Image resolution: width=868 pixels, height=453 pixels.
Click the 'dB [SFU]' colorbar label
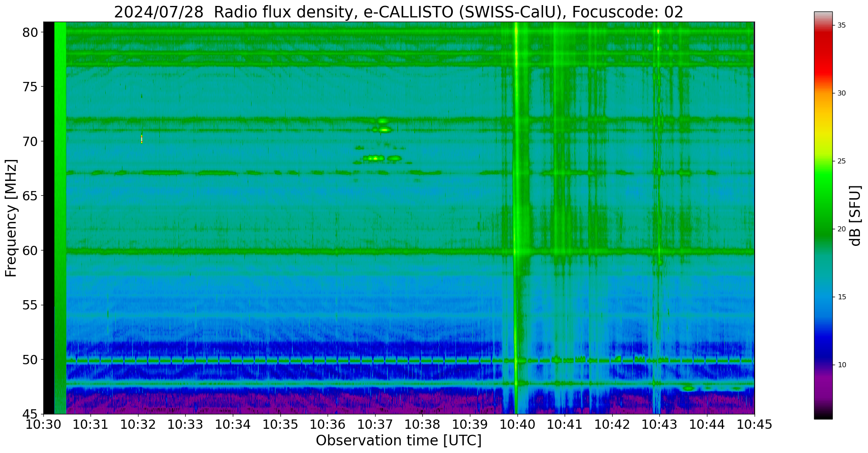(855, 216)
